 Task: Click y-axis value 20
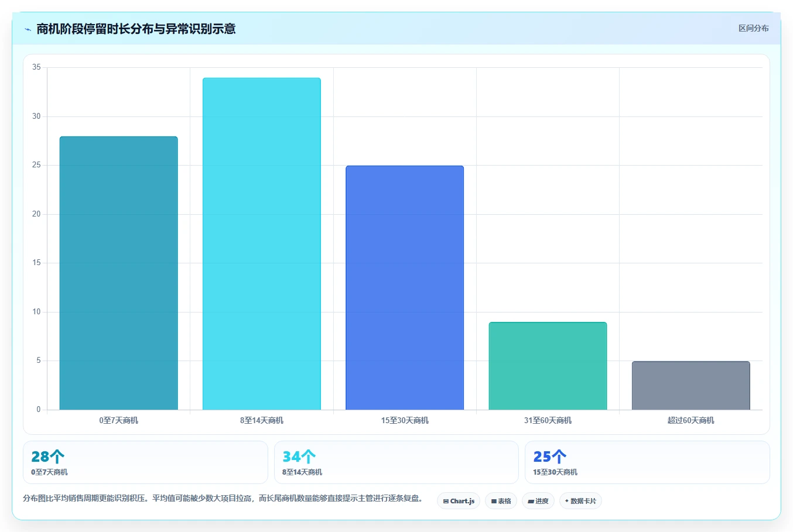(x=36, y=214)
